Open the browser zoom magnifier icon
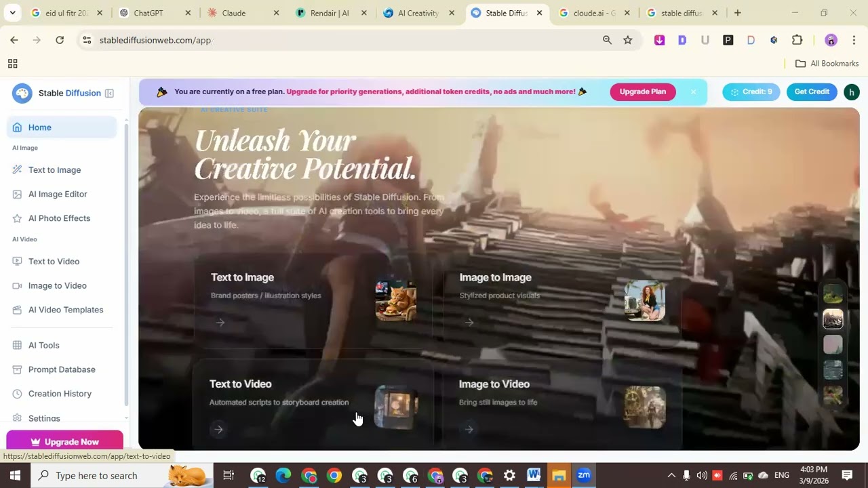The width and height of the screenshot is (868, 488). pos(608,40)
